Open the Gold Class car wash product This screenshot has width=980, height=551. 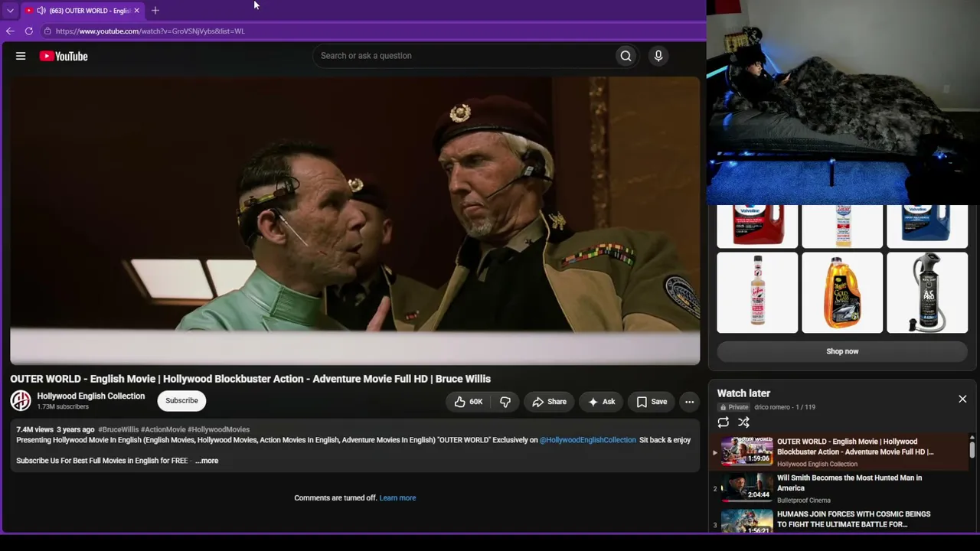pyautogui.click(x=842, y=293)
